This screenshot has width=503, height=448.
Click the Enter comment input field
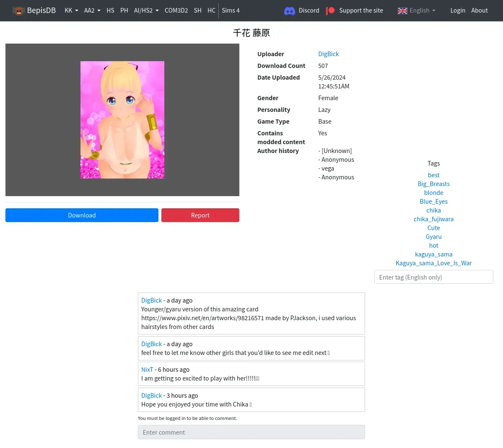(251, 432)
